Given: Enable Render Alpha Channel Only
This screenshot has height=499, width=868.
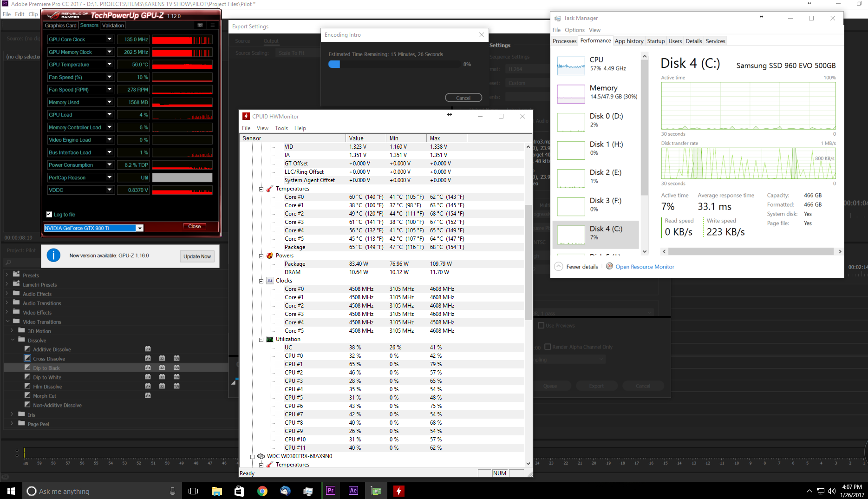Looking at the screenshot, I should point(548,347).
